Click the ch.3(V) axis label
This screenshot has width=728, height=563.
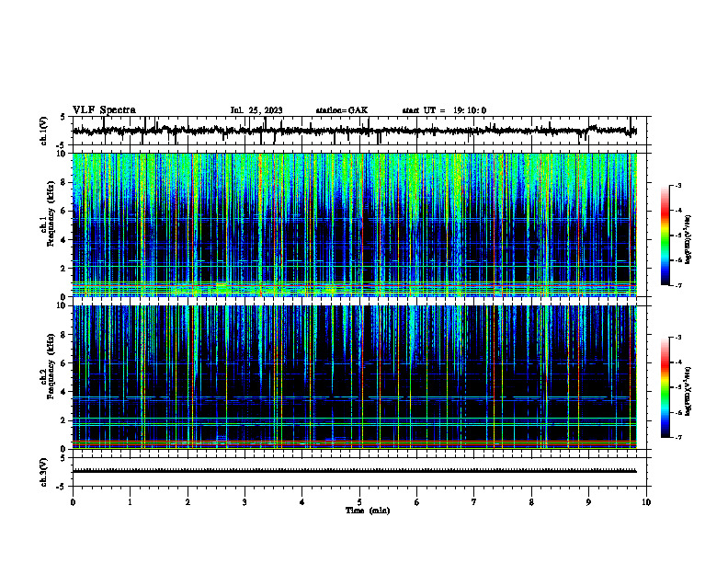point(44,472)
